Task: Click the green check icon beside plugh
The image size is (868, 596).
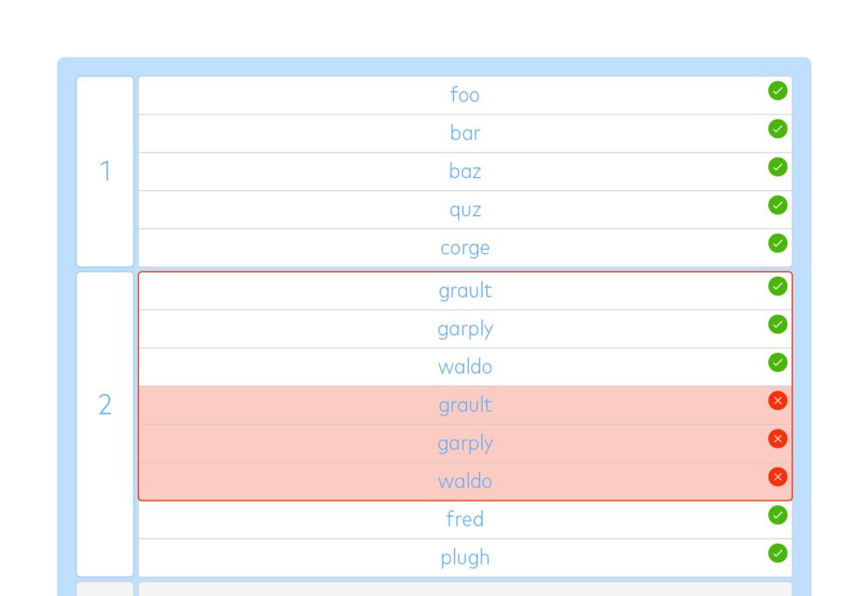Action: click(x=777, y=553)
